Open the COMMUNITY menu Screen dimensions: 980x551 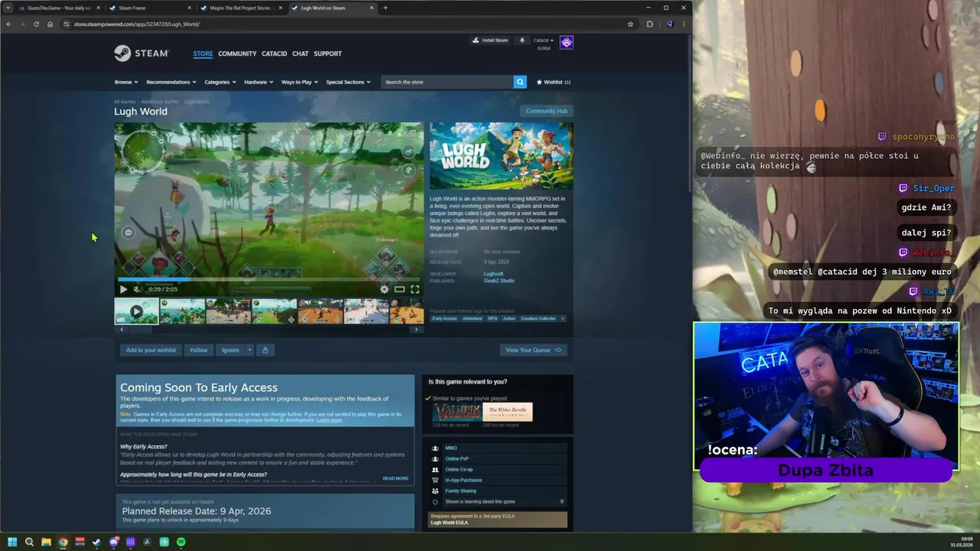click(237, 54)
